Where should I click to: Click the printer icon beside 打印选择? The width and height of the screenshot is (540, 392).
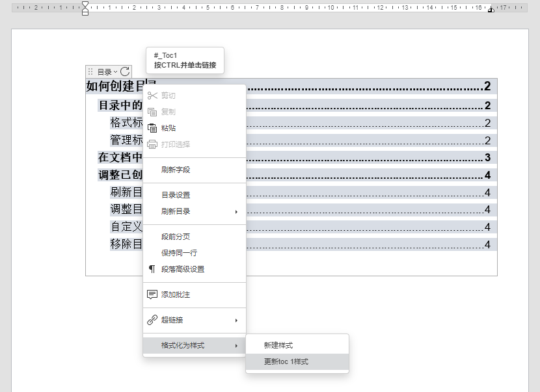click(152, 144)
